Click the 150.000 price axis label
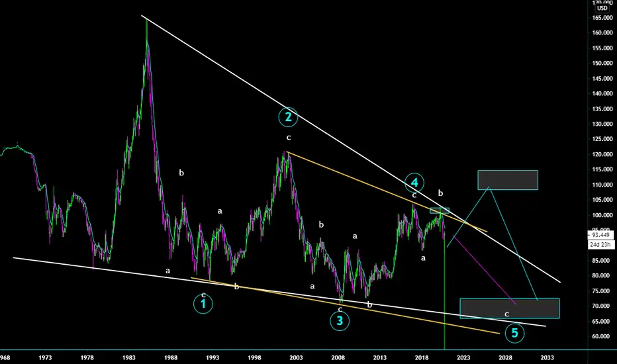 (602, 63)
